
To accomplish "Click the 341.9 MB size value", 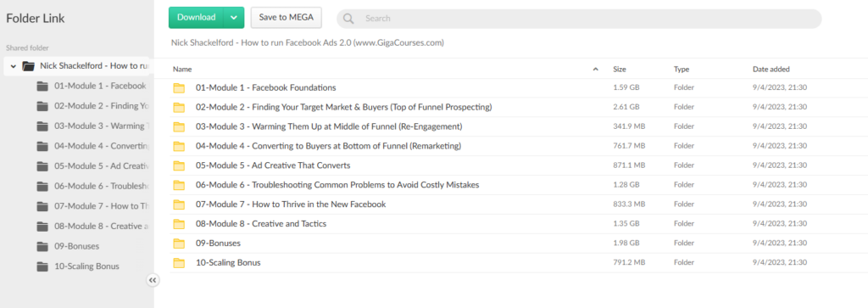I will (629, 126).
